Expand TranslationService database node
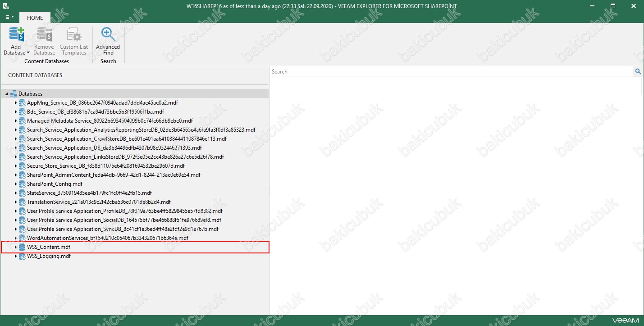The width and height of the screenshot is (644, 326). point(16,202)
